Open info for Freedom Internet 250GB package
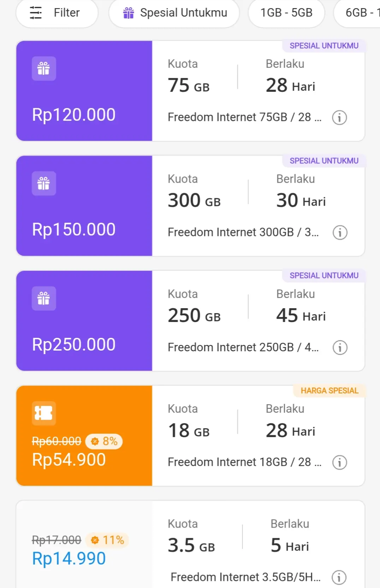The image size is (380, 588). 340,347
